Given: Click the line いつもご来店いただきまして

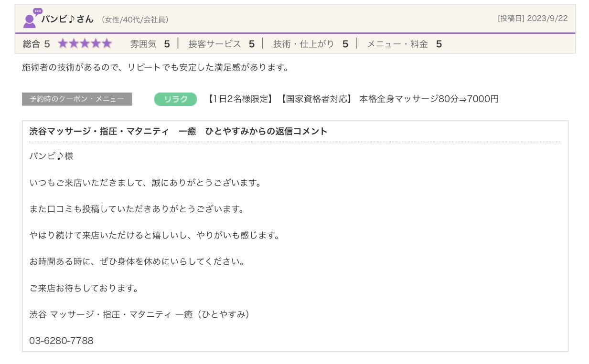Looking at the screenshot, I should (x=147, y=183).
